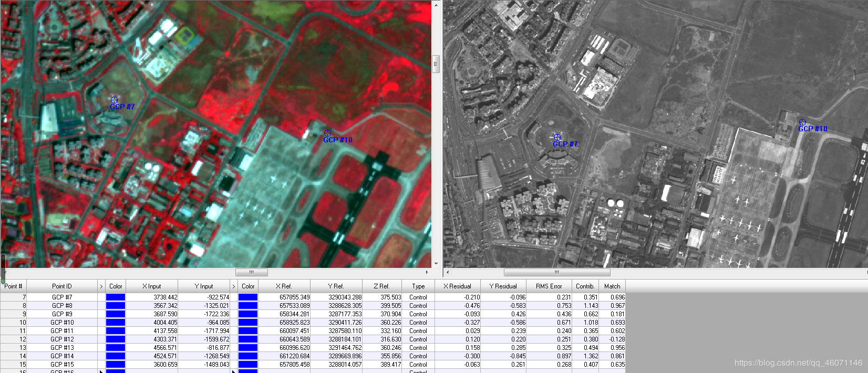
Task: Click the up arrow of the left view's vertical scrollbar
Action: [x=436, y=4]
